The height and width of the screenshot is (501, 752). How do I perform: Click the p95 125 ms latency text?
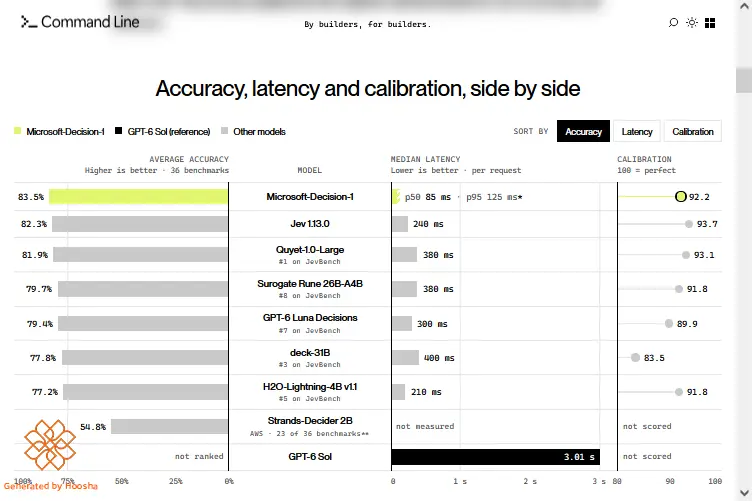coord(494,197)
